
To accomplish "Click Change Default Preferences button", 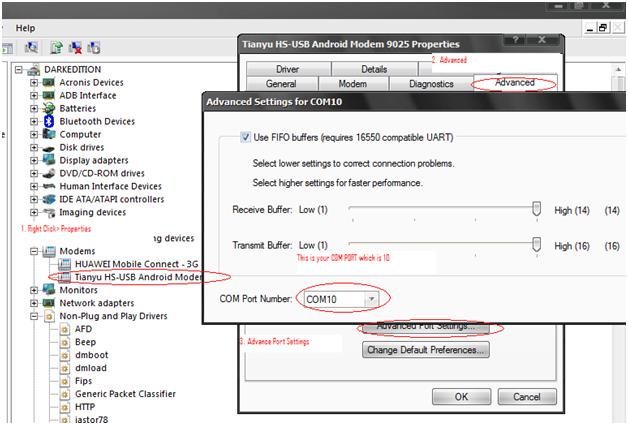I will click(x=425, y=350).
